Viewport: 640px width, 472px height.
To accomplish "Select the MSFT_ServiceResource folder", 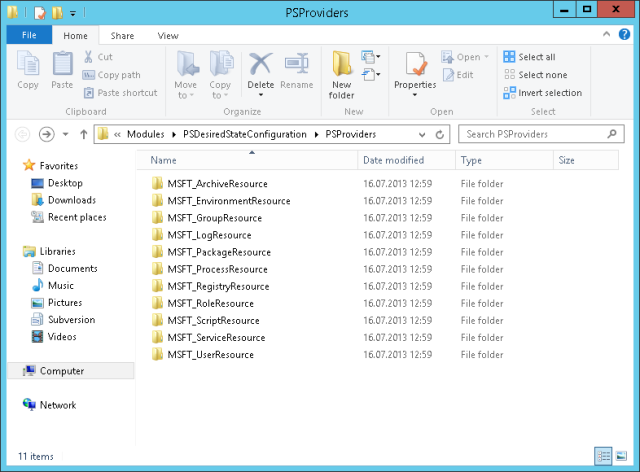I will pos(216,338).
